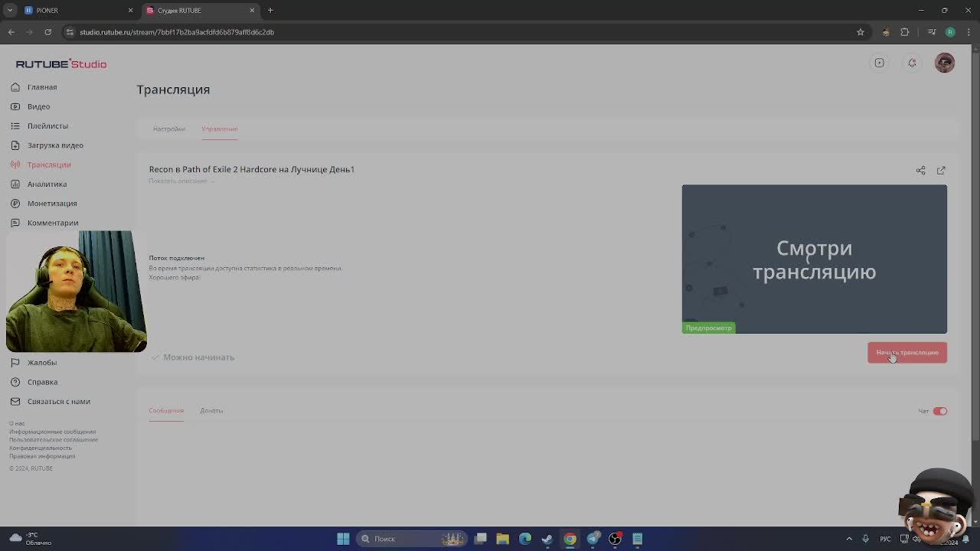980x551 pixels.
Task: Open Правовая информация footer link
Action: pyautogui.click(x=42, y=456)
